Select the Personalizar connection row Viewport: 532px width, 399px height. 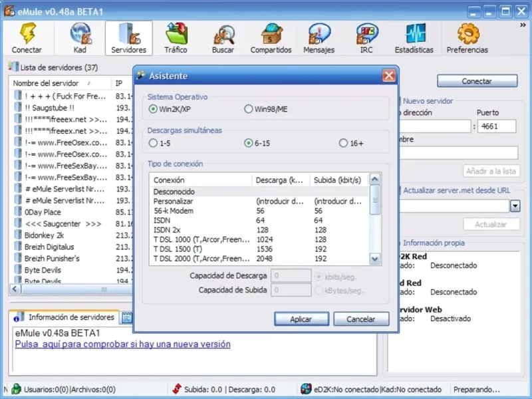(259, 201)
